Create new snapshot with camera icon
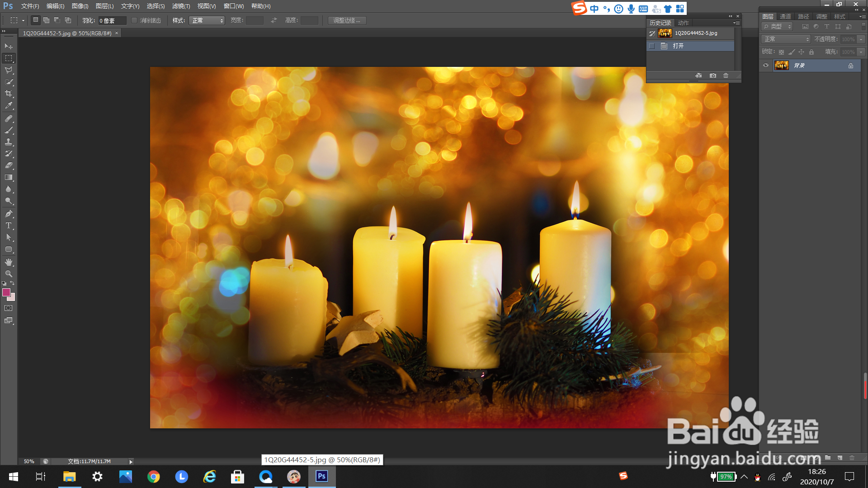Viewport: 868px width, 488px height. click(x=713, y=75)
